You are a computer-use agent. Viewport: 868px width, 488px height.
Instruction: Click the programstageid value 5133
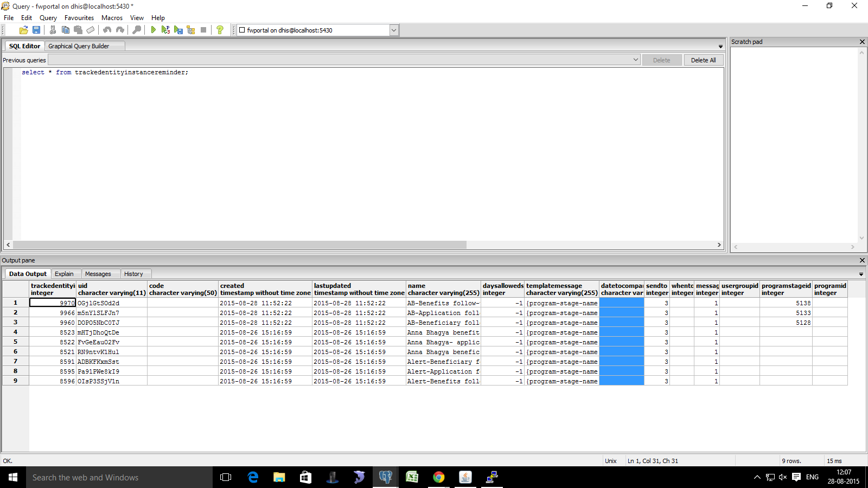[x=786, y=313]
